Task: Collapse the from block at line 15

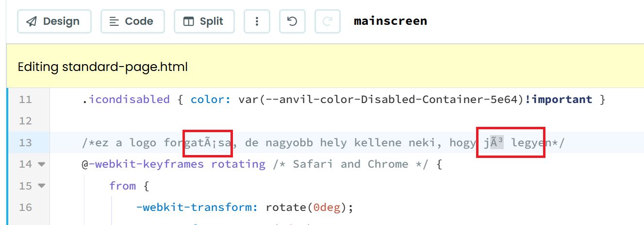Action: coord(41,186)
